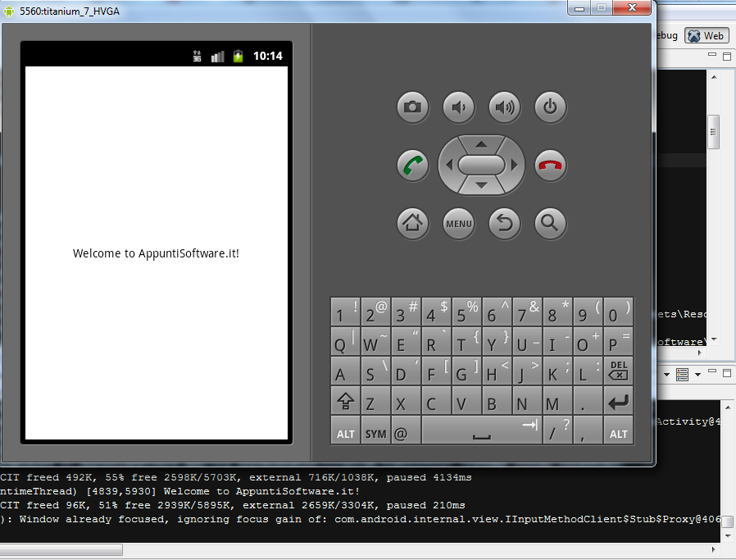Click the @ key on bottom row
This screenshot has width=736, height=560.
[x=406, y=430]
